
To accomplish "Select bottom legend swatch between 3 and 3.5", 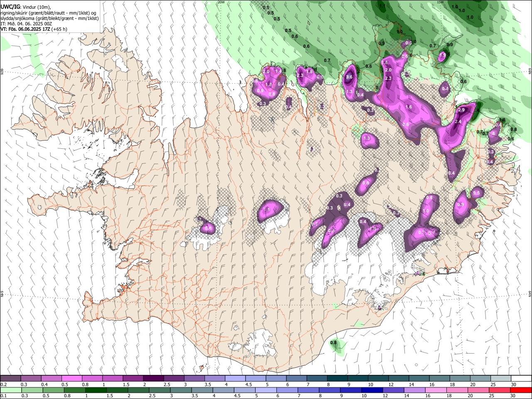I will click(x=180, y=390).
